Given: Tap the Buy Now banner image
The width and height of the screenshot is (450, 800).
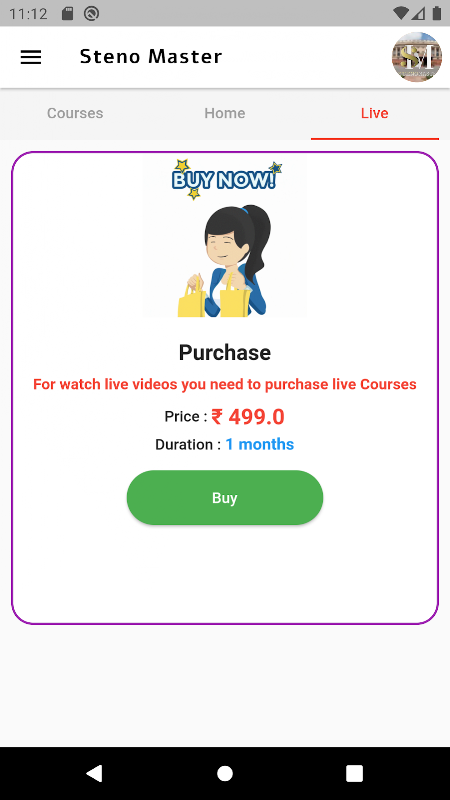Looking at the screenshot, I should pos(227,179).
